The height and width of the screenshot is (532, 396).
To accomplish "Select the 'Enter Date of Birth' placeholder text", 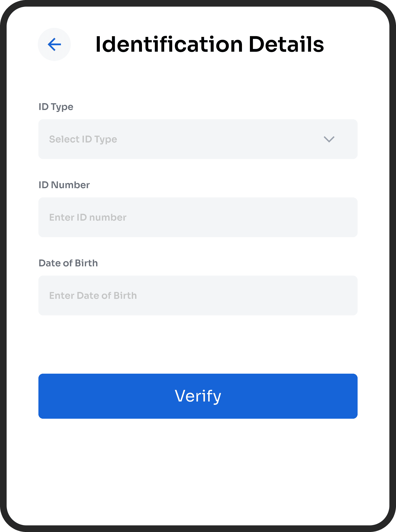I will pos(93,295).
